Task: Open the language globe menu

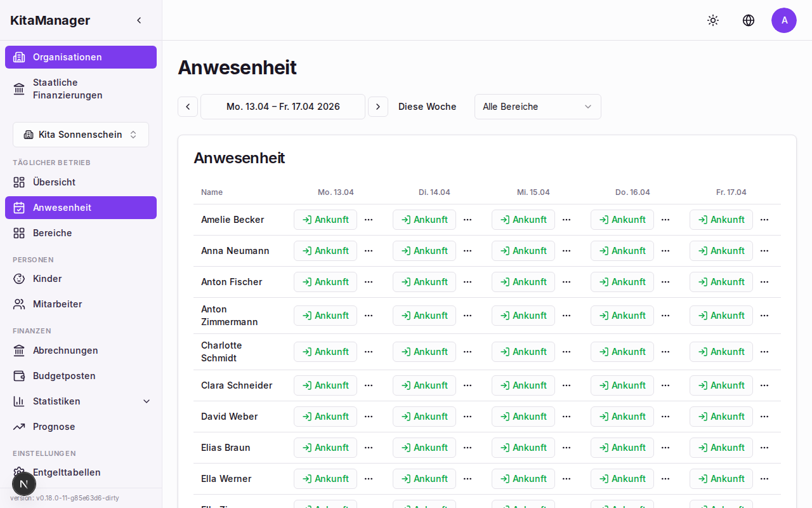Action: (749, 20)
